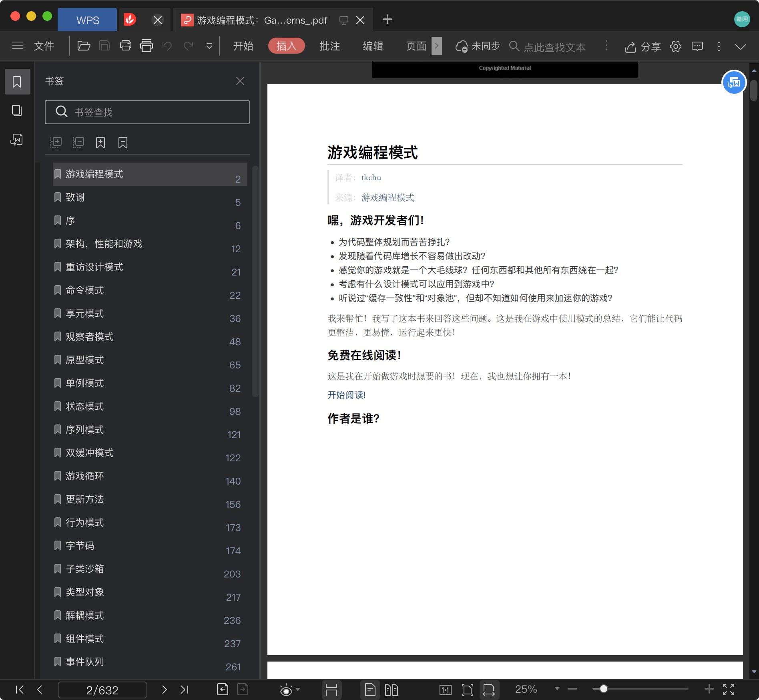Open settings gear in toolbar
Viewport: 759px width, 700px height.
[x=676, y=46]
